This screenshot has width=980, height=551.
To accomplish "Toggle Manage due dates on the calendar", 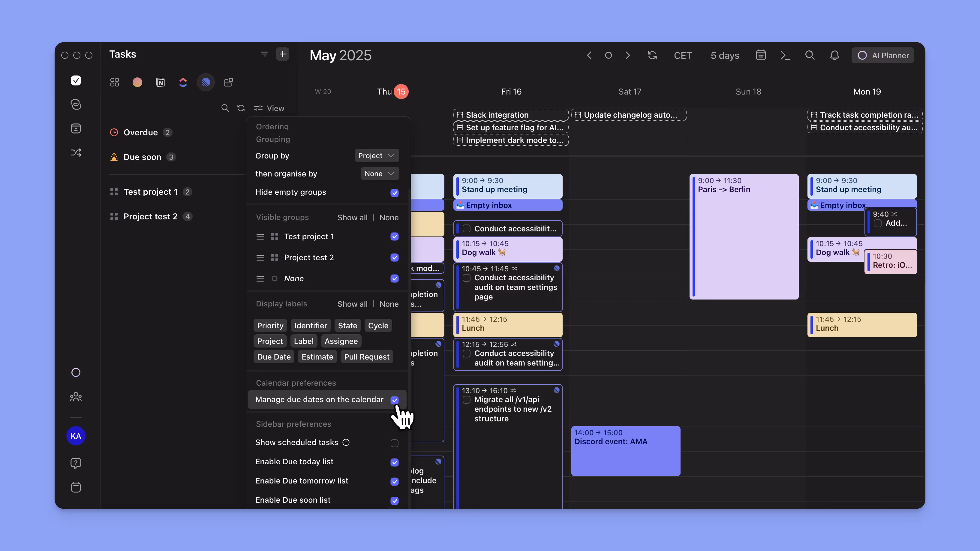I will tap(394, 400).
